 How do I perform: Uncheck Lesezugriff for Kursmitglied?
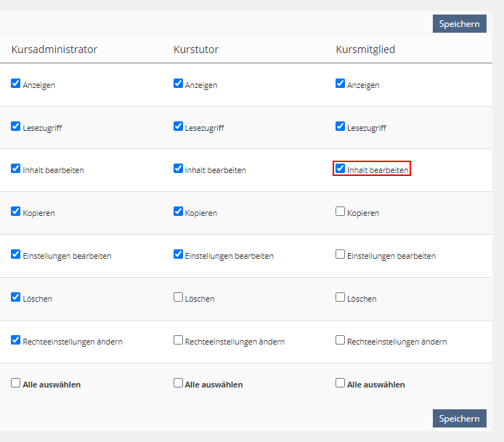point(340,126)
